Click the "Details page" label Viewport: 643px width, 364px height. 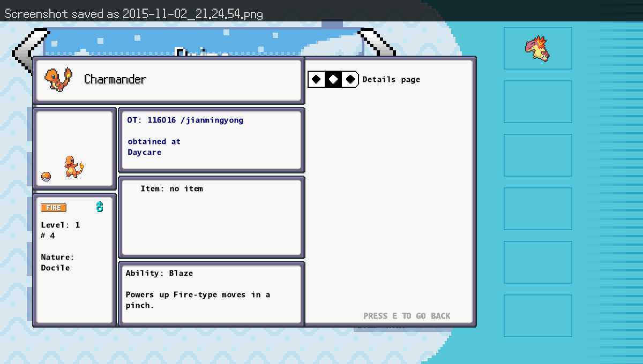coord(391,80)
